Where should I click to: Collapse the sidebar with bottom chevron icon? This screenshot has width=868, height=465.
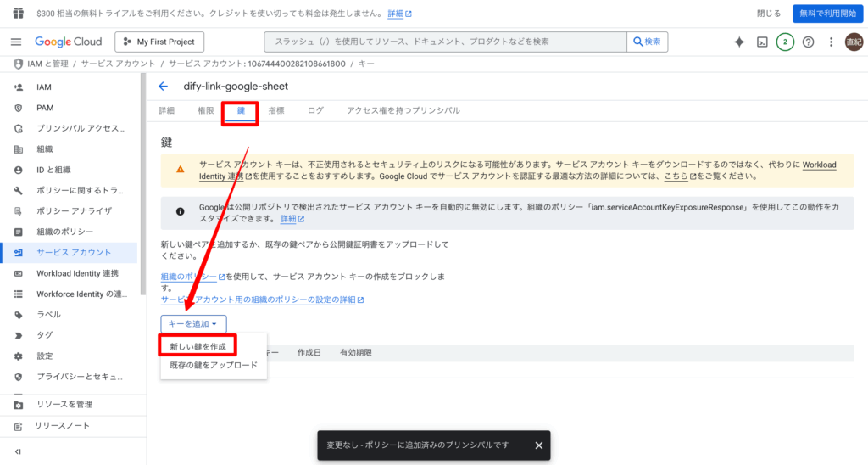[18, 451]
